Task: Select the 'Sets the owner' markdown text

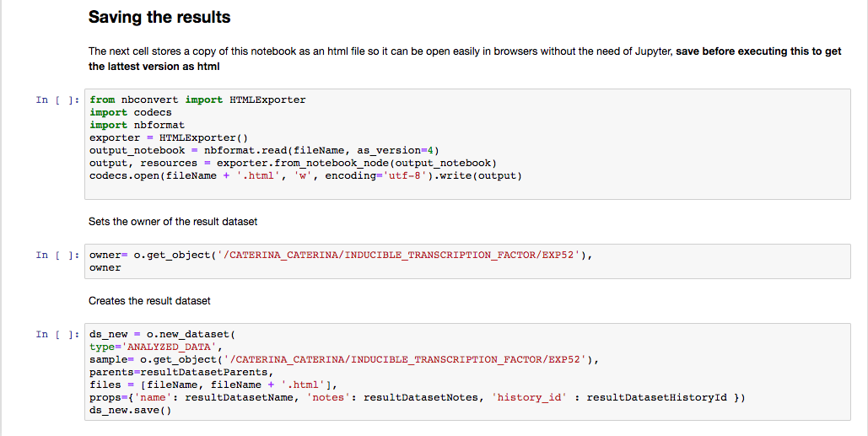Action: (x=173, y=221)
